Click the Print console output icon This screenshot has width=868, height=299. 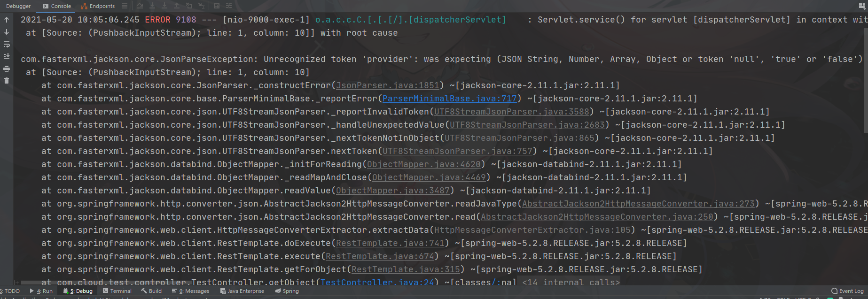(x=7, y=69)
